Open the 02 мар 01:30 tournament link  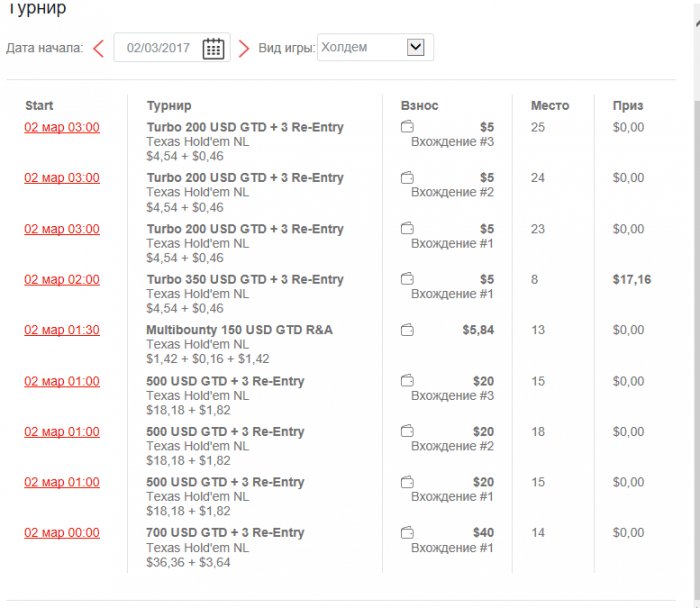pos(62,330)
